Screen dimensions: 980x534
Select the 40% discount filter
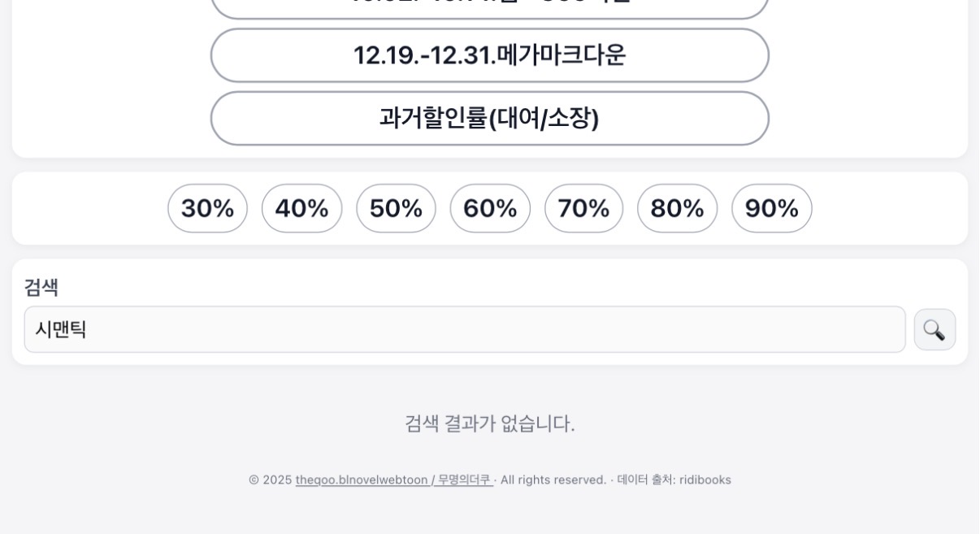[x=301, y=209]
